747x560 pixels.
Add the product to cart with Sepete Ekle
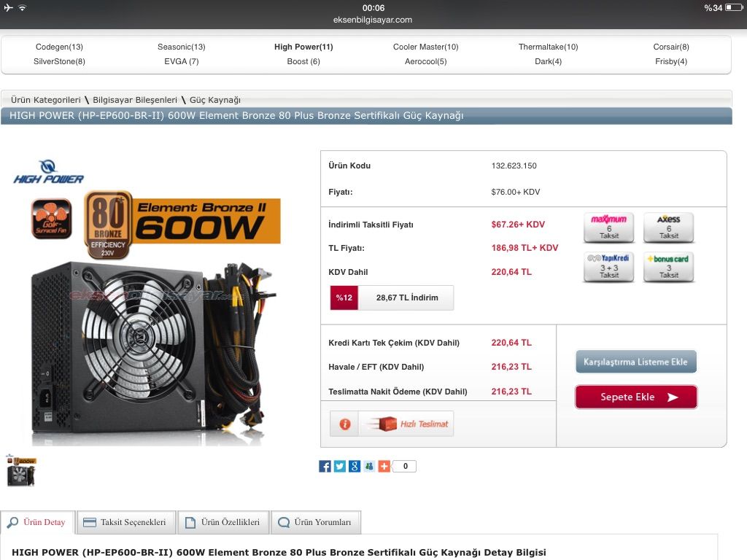[x=636, y=397]
